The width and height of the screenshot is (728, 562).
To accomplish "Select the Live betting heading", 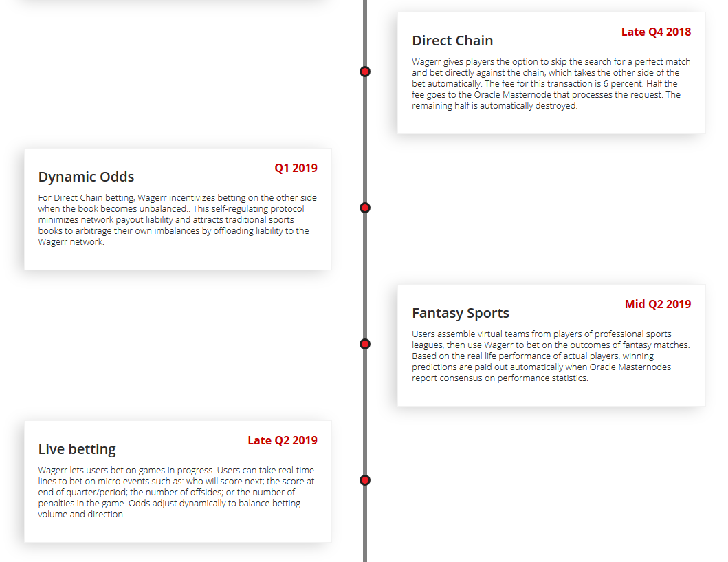I will 77,449.
